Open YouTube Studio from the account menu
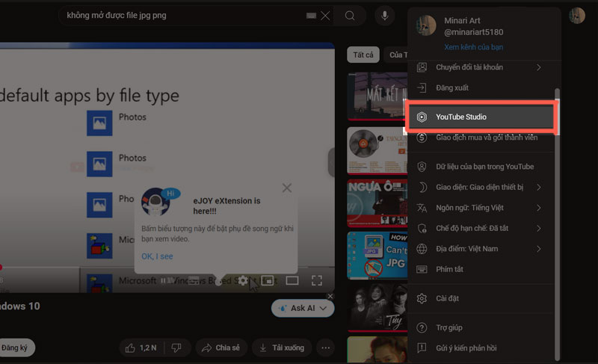 point(481,117)
